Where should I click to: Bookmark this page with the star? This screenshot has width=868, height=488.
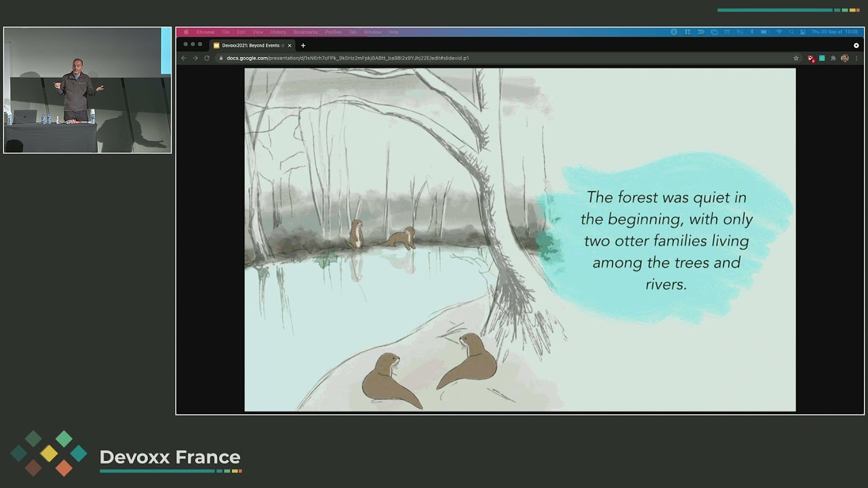click(796, 58)
